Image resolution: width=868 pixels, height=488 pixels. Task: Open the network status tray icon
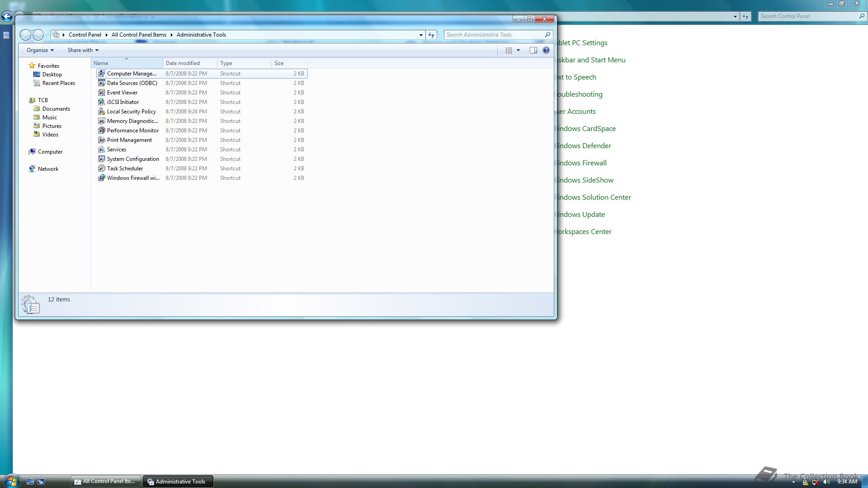(816, 482)
